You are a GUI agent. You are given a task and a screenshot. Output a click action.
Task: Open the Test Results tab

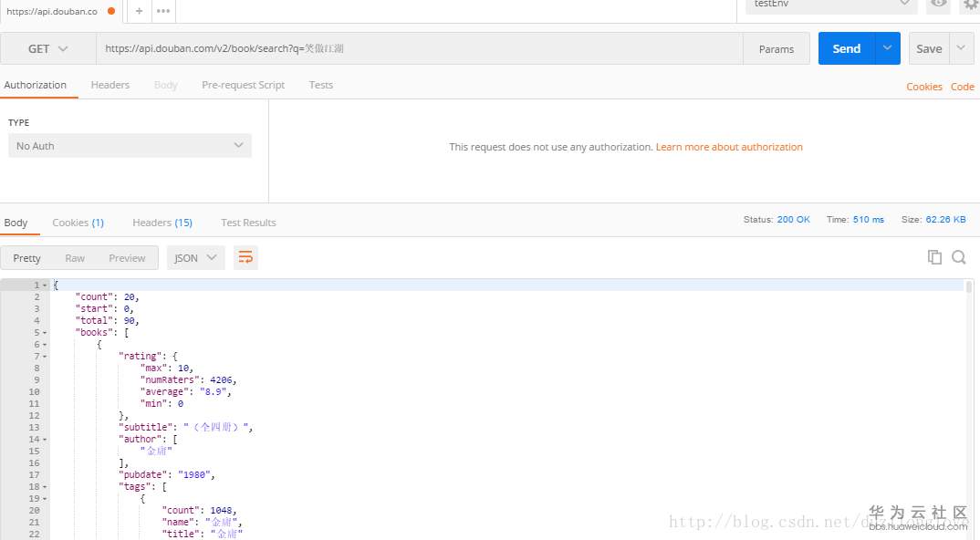point(248,223)
